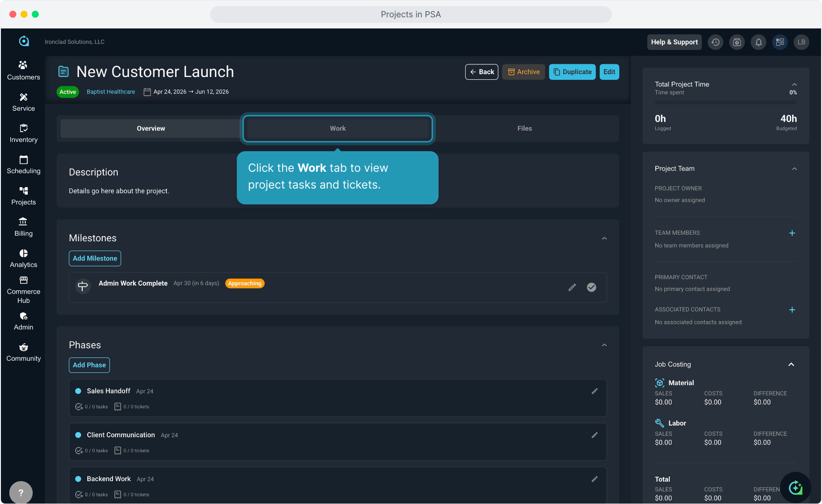Edit the Sales Handoff phase
The height and width of the screenshot is (504, 822).
pyautogui.click(x=595, y=391)
